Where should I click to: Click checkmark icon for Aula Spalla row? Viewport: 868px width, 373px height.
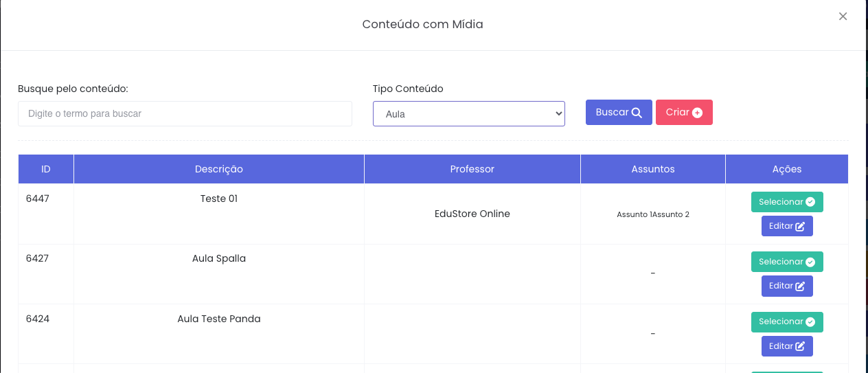point(810,262)
